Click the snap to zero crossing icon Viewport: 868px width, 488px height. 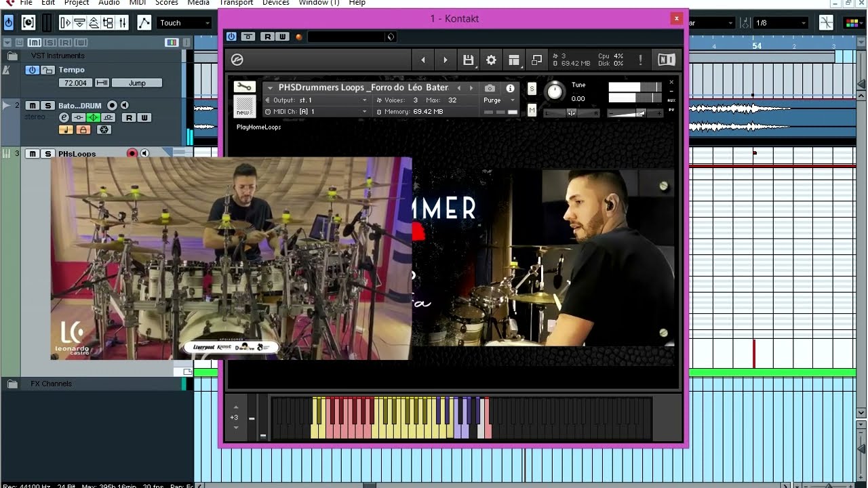click(826, 22)
